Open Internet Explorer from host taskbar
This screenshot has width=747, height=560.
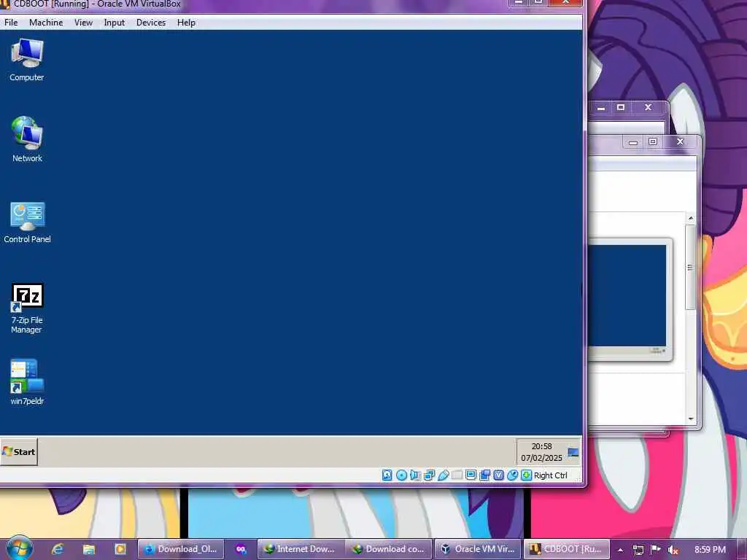pos(58,549)
